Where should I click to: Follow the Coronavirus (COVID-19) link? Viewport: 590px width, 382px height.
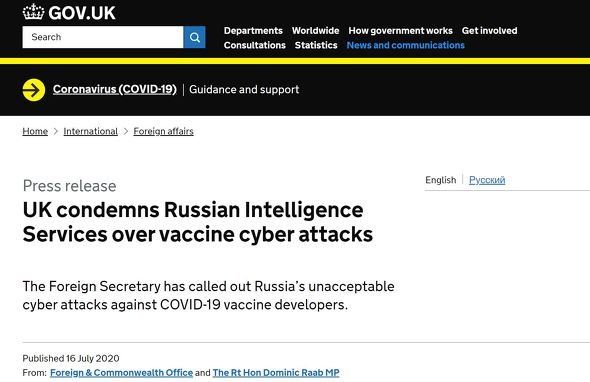[115, 90]
